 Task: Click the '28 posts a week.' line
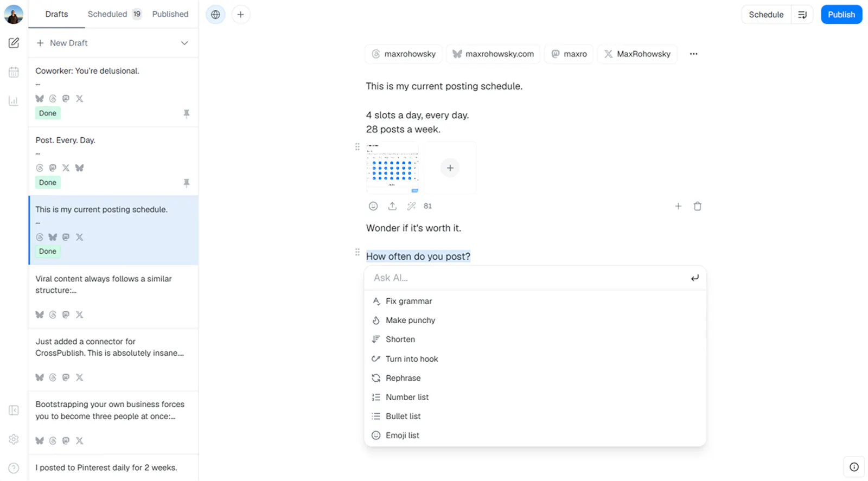pos(403,130)
